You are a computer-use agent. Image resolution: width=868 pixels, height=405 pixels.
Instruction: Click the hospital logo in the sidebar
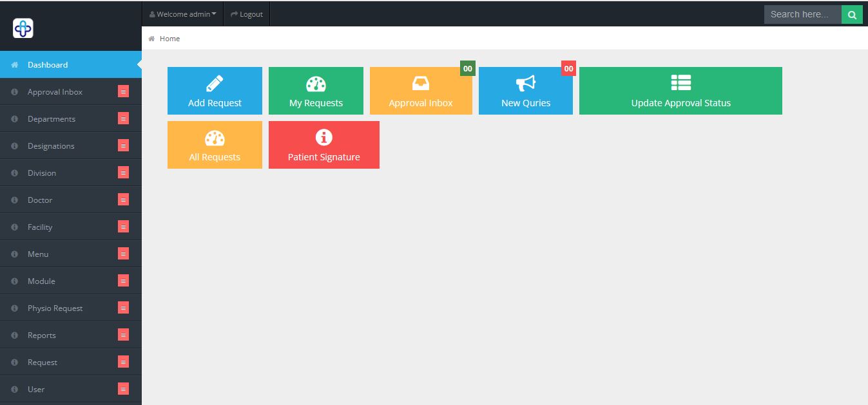coord(22,28)
